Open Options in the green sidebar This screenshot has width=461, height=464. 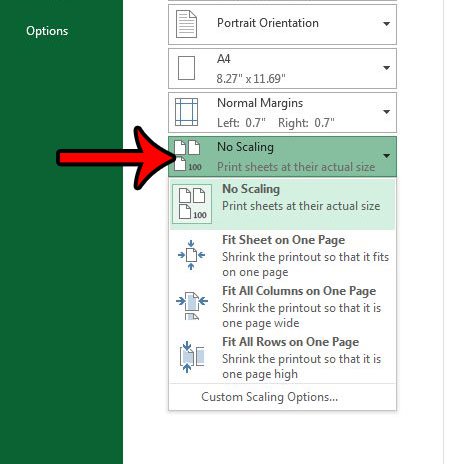pos(47,31)
